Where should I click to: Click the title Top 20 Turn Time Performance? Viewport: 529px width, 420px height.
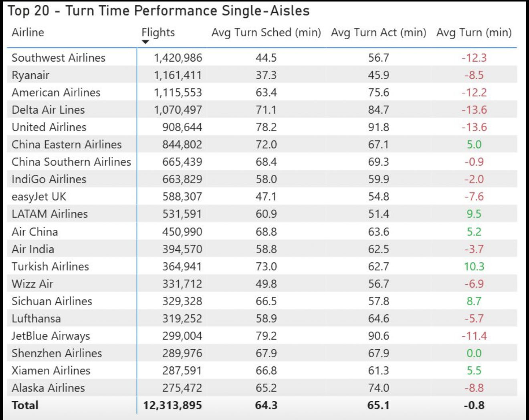click(x=159, y=11)
